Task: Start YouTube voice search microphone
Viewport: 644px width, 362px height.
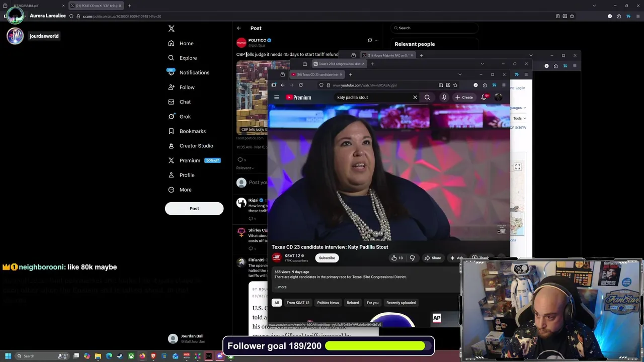Action: 444,98
